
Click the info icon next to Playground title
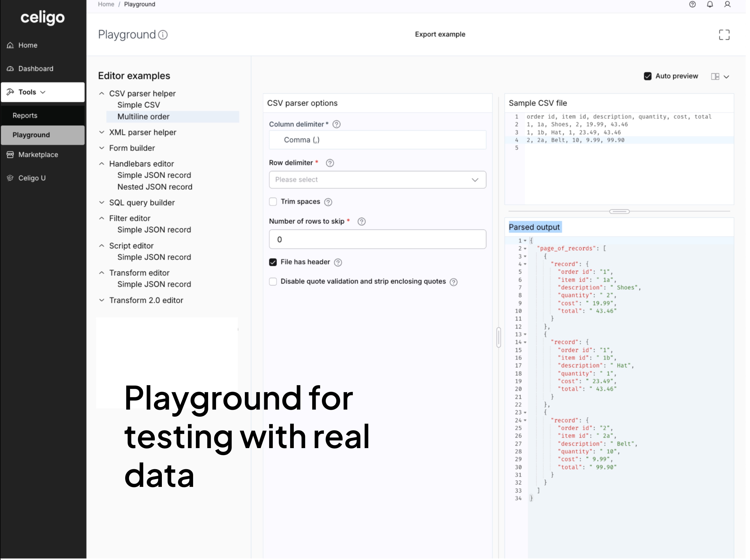tap(163, 35)
